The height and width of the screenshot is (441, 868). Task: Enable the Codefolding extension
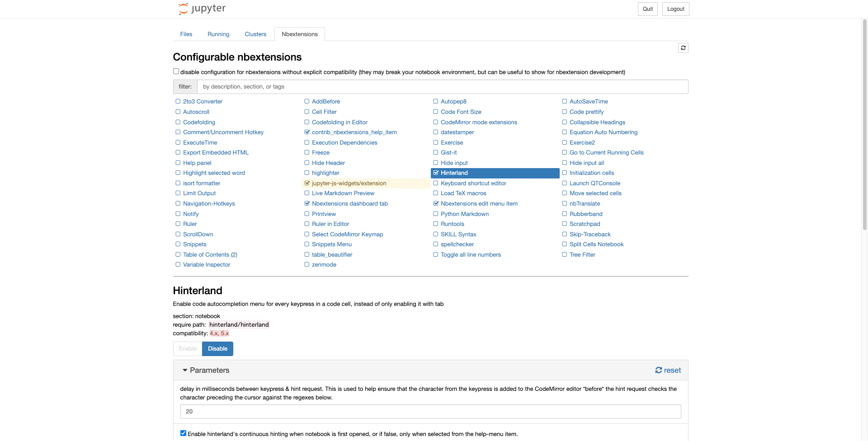pyautogui.click(x=177, y=122)
